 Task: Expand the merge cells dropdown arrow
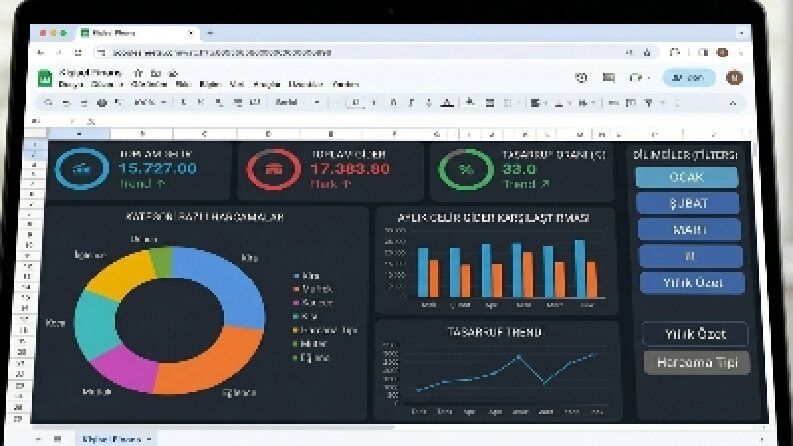tap(517, 103)
